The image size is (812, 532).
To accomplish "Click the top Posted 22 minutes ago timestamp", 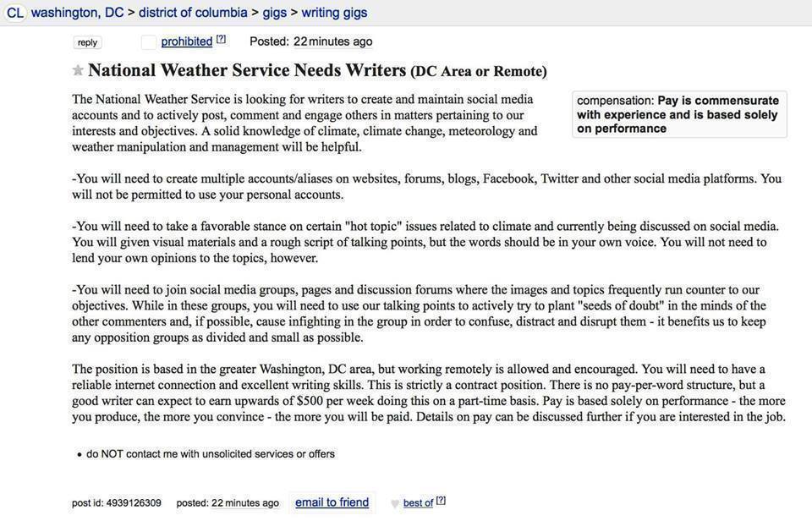I will point(310,41).
